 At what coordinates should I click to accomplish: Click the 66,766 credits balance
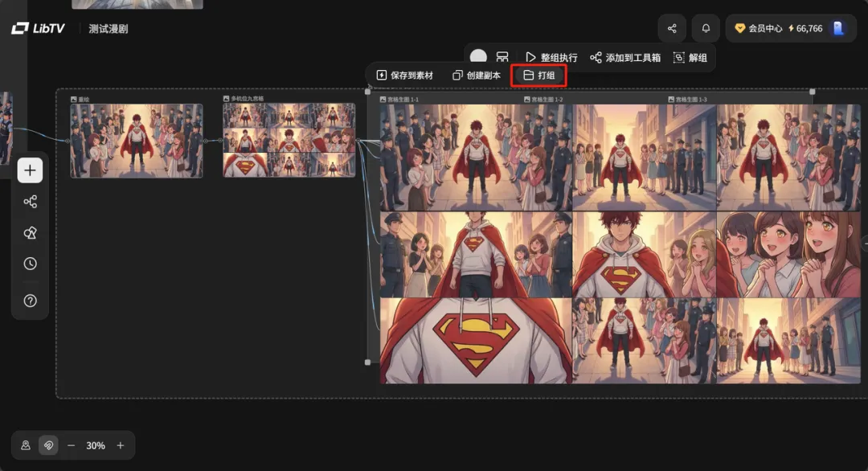[x=805, y=28]
